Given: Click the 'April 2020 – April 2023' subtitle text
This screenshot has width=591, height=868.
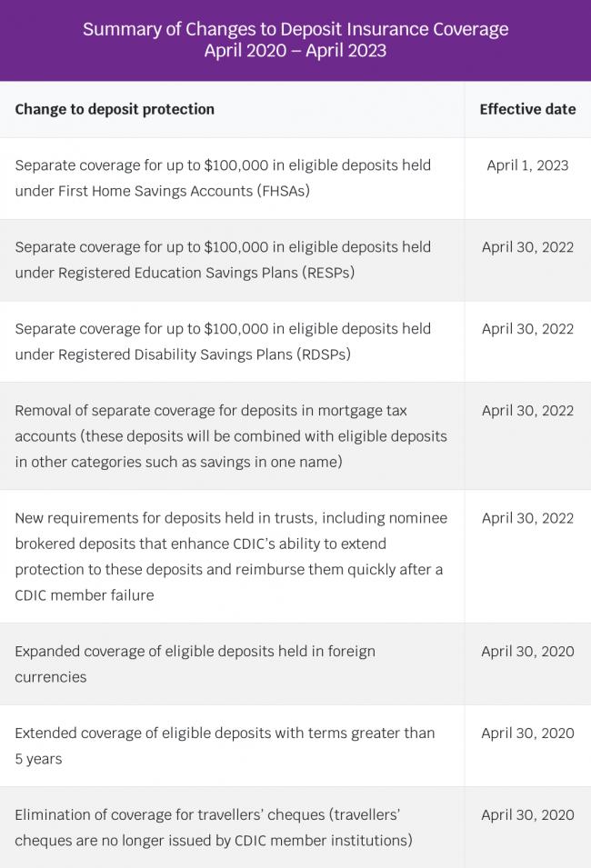Looking at the screenshot, I should click(x=295, y=50).
